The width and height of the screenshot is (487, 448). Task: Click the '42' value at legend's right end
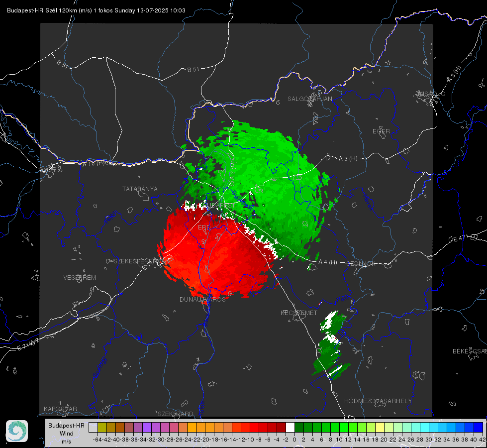(x=482, y=440)
